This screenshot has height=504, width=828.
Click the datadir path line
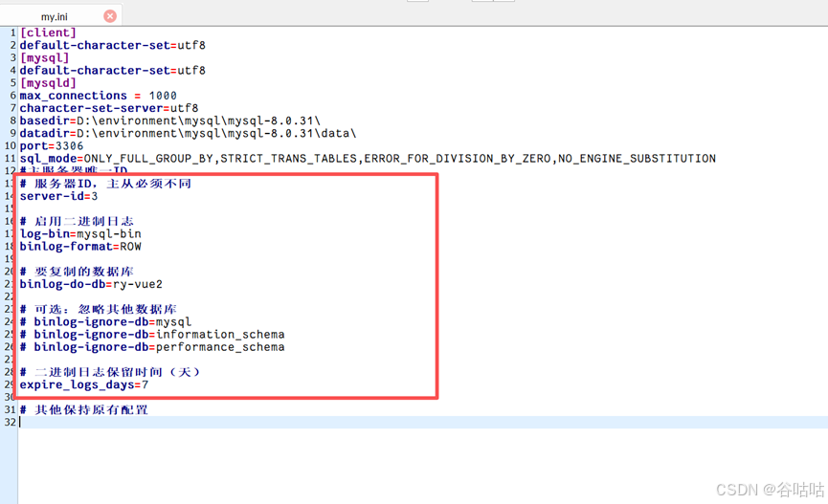[188, 134]
